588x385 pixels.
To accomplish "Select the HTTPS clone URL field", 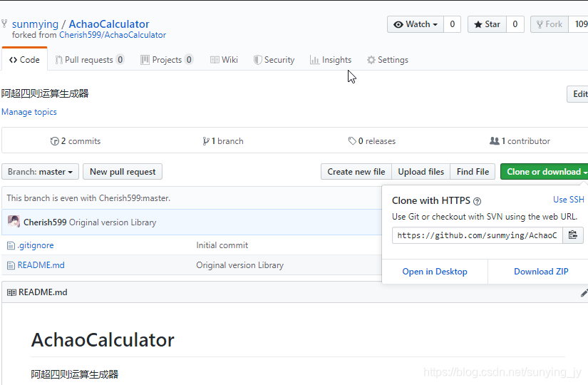I will [x=477, y=235].
